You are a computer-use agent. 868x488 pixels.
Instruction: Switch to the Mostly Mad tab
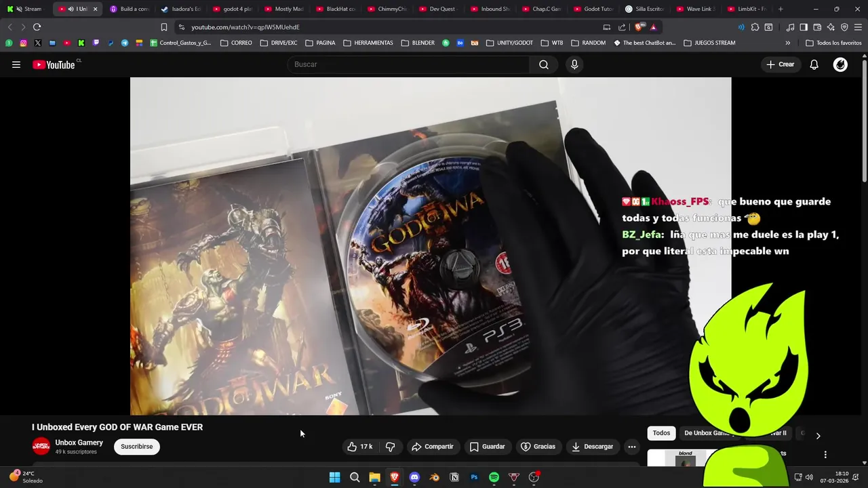click(x=284, y=9)
